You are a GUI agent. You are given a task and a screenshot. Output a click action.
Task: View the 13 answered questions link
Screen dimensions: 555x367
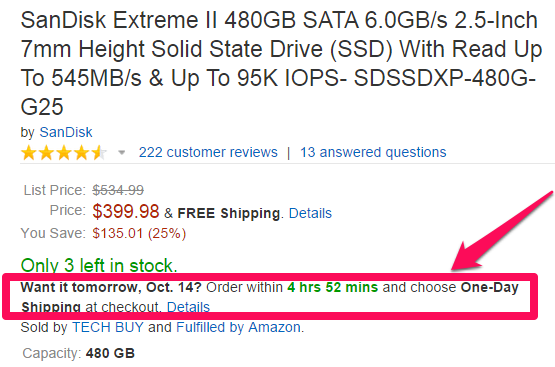tap(373, 152)
